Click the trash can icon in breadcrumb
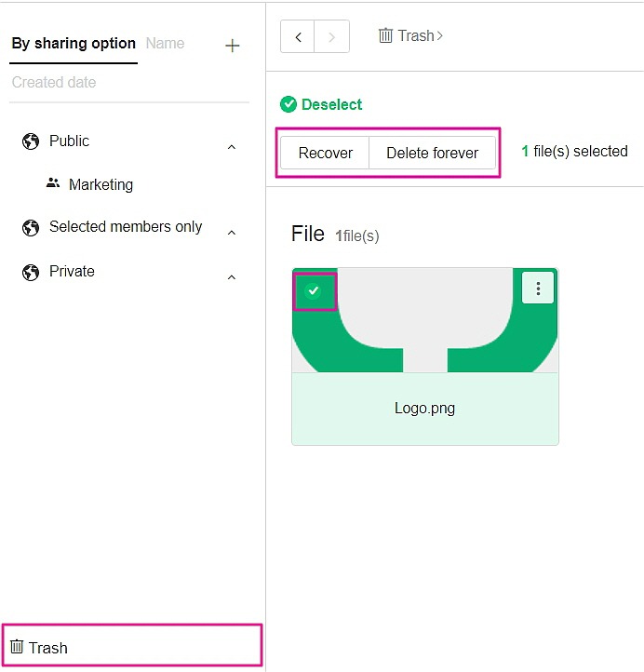This screenshot has height=672, width=644. click(x=385, y=35)
